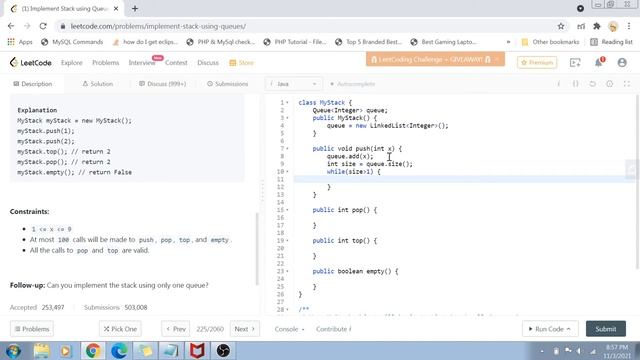Open the Chrome extensions puzzle icon
Image resolution: width=640 pixels, height=360 pixels.
tap(597, 26)
